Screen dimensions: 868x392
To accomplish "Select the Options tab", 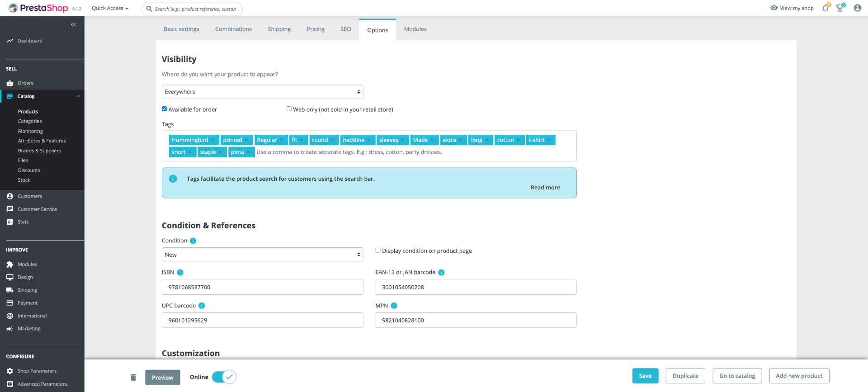I will pos(377,30).
